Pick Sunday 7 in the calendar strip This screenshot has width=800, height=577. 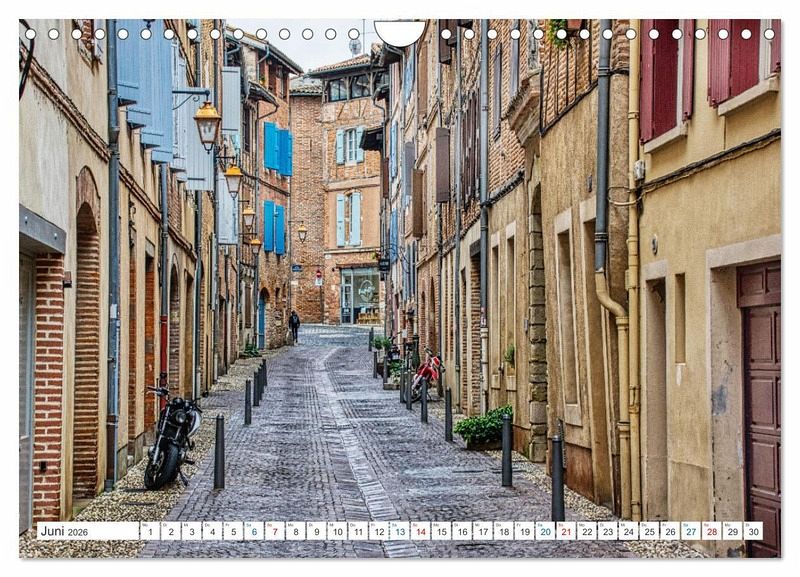(x=275, y=531)
